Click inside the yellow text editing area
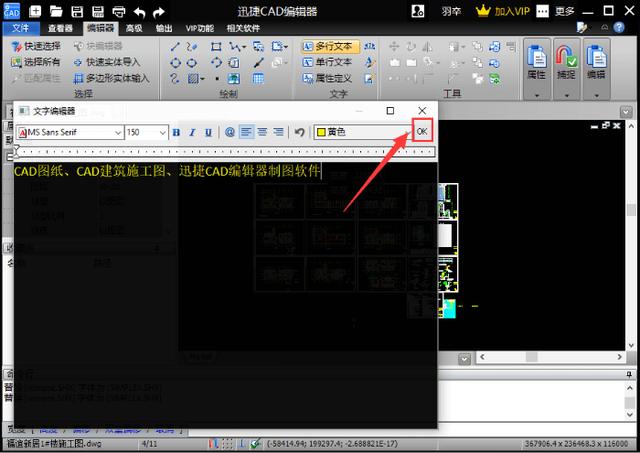Image resolution: width=640 pixels, height=453 pixels. [225, 294]
